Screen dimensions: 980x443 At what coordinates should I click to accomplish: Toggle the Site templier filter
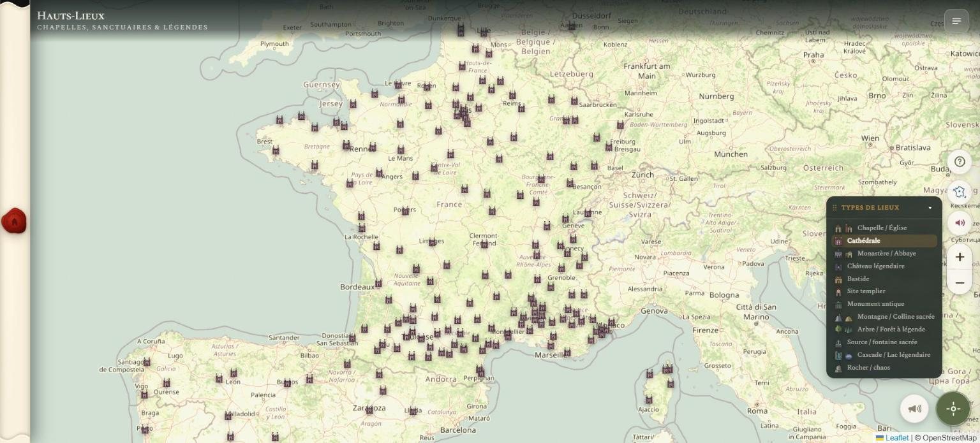(x=884, y=291)
